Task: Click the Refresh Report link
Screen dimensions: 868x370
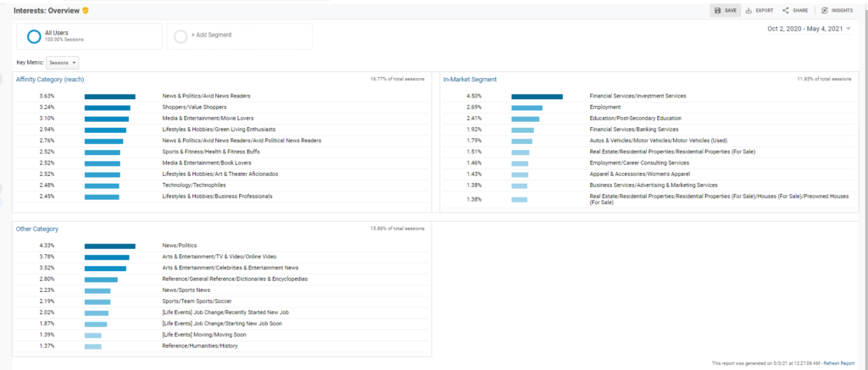Action: pos(837,362)
